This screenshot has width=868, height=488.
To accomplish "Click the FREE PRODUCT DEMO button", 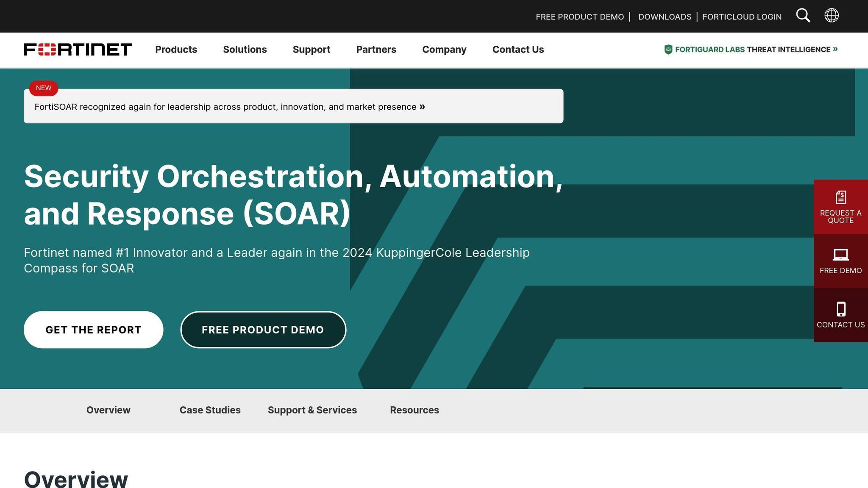I will point(263,330).
